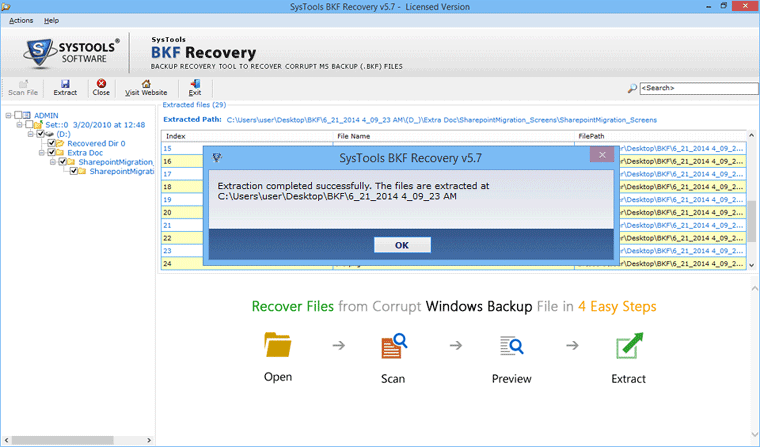Open Visit Website from the toolbar

pyautogui.click(x=146, y=88)
